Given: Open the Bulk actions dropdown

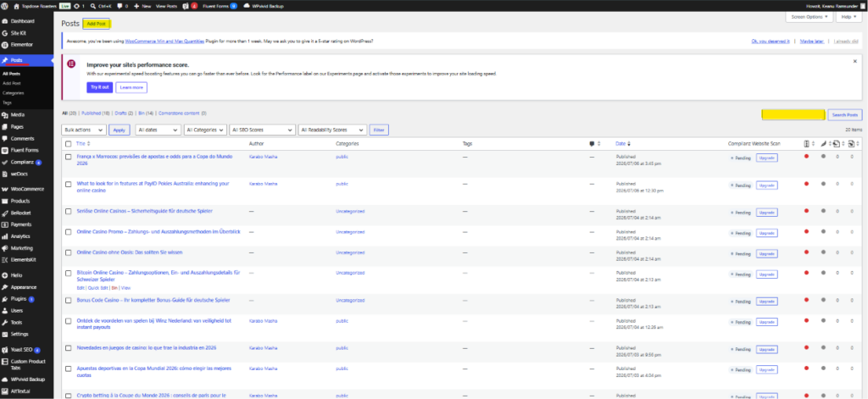Looking at the screenshot, I should tap(84, 130).
